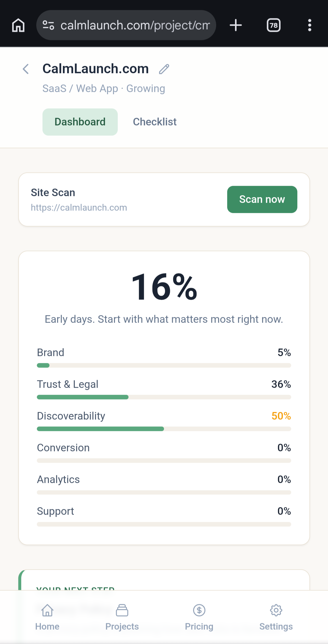328x644 pixels.
Task: Open a new browser tab with plus icon
Action: 236,25
